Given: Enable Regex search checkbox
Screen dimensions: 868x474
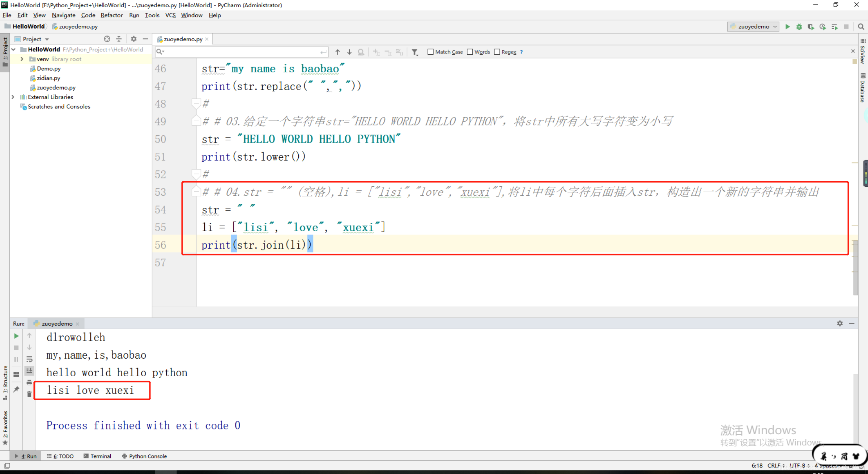Looking at the screenshot, I should (497, 52).
